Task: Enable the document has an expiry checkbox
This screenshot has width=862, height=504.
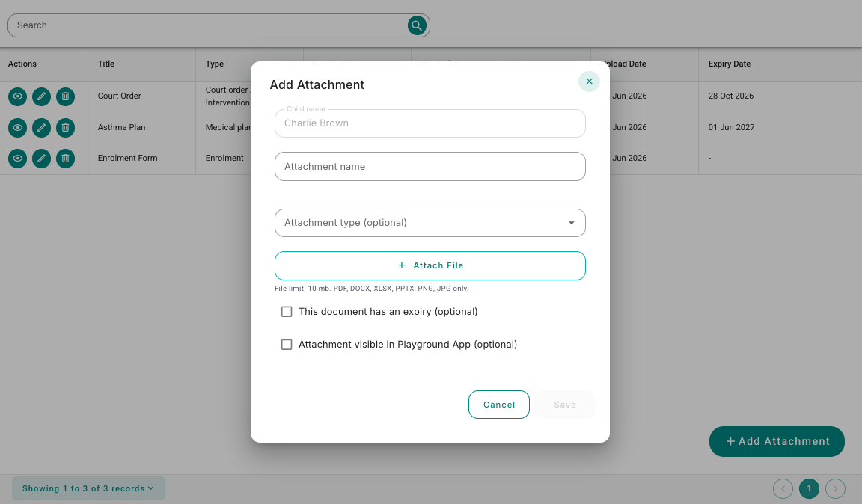Action: (287, 312)
